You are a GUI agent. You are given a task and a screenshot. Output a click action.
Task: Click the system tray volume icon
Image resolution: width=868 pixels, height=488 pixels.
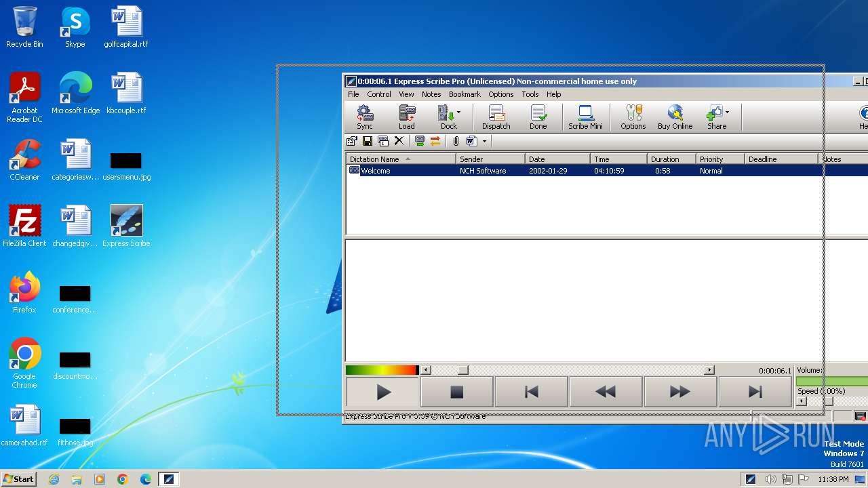pyautogui.click(x=770, y=479)
